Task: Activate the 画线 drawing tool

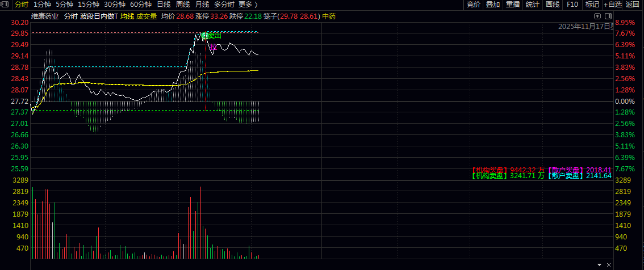Action: [553, 5]
